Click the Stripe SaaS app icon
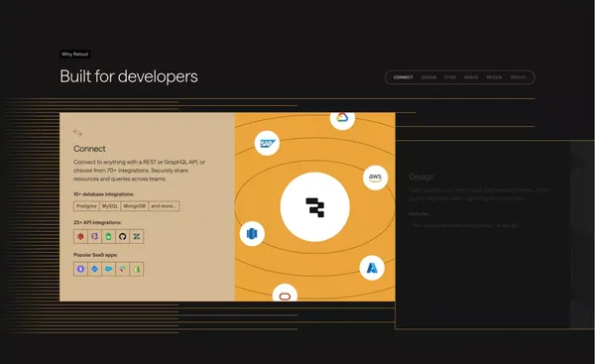The image size is (595, 364). [80, 269]
